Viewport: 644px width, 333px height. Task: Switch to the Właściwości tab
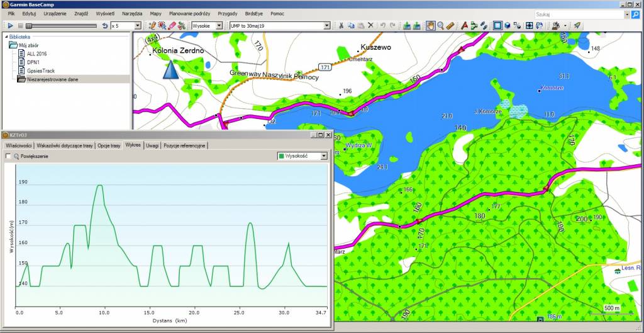click(x=19, y=145)
